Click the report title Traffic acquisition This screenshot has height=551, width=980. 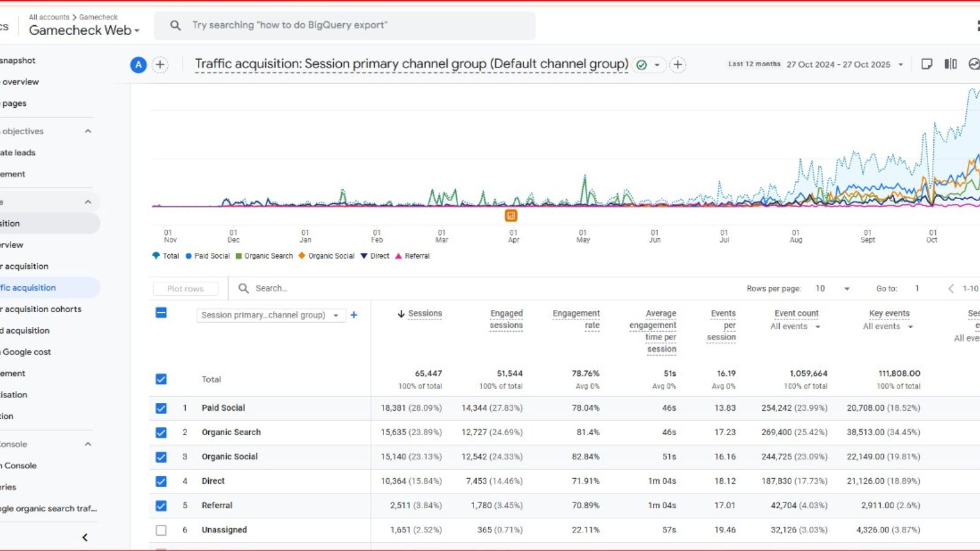[412, 64]
